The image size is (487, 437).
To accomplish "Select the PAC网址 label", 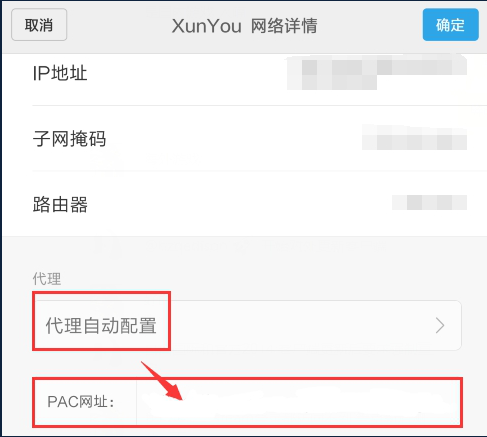I will tap(81, 402).
